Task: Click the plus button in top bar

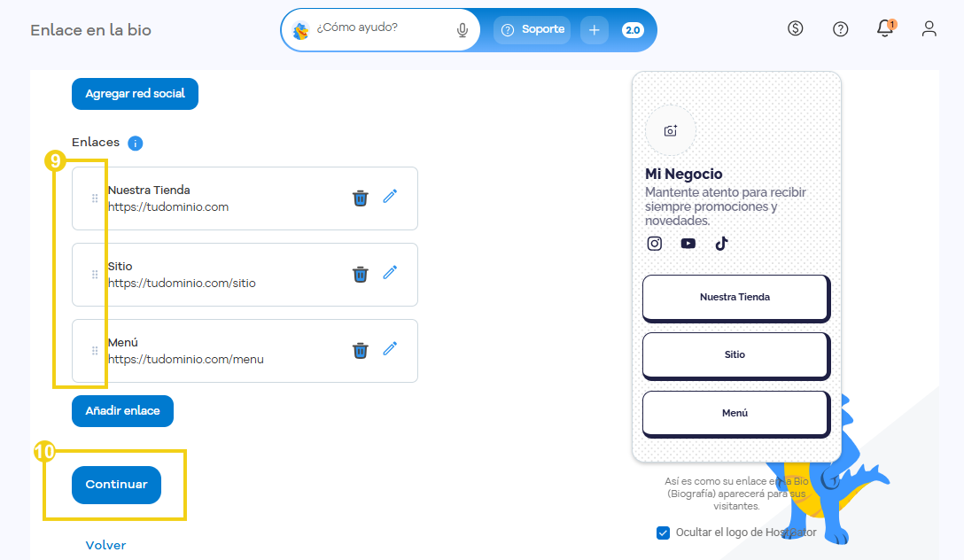Action: click(x=594, y=29)
